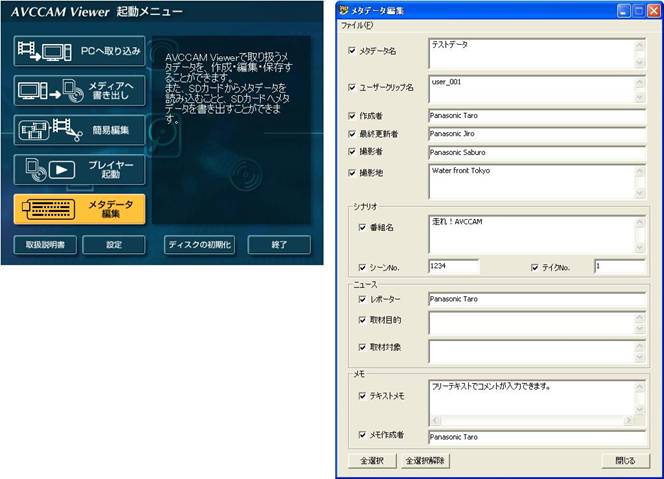The image size is (664, 479).
Task: Toggle the ユーザークリップ名 checkbox
Action: [352, 87]
